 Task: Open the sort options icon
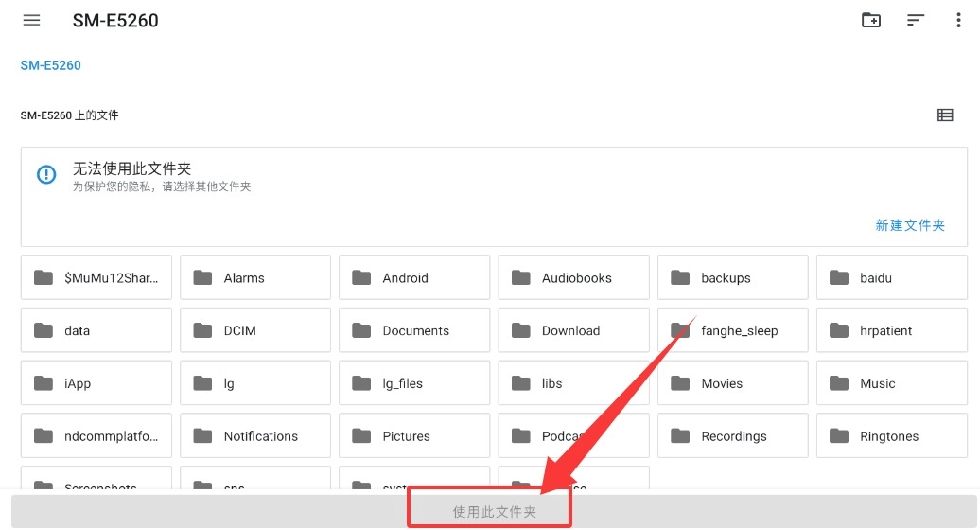[915, 21]
